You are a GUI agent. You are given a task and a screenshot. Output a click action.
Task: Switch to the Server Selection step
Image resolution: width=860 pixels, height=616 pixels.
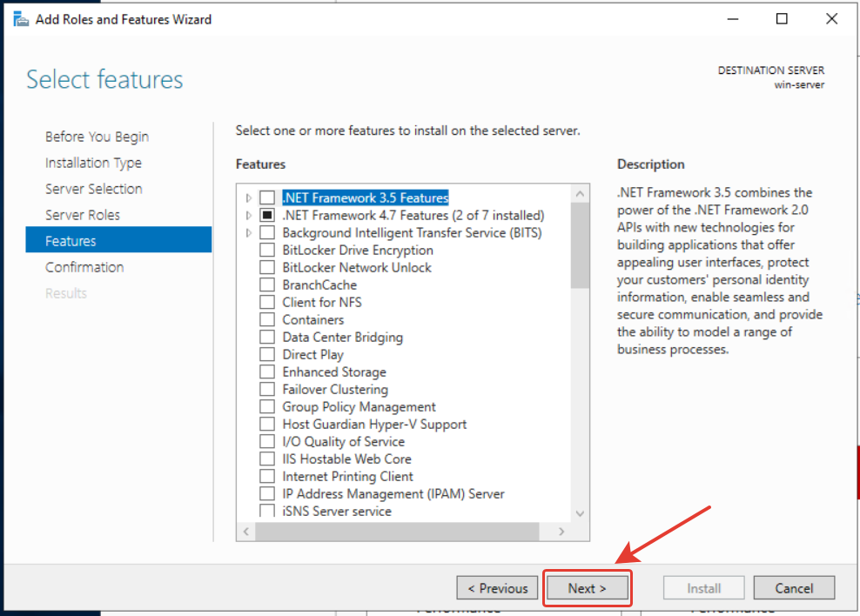click(x=94, y=189)
